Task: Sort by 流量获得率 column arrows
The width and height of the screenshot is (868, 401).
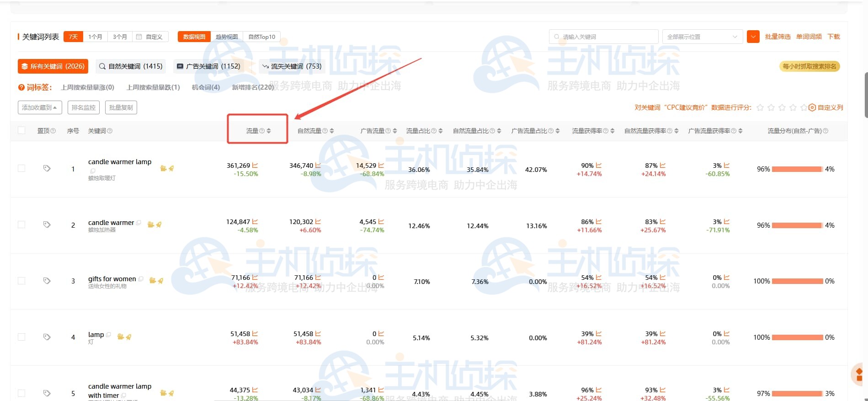Action: point(612,131)
